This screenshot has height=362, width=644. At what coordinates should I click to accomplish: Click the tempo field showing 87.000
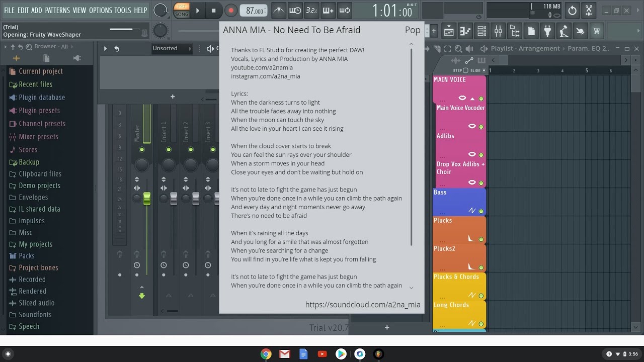[x=253, y=10]
